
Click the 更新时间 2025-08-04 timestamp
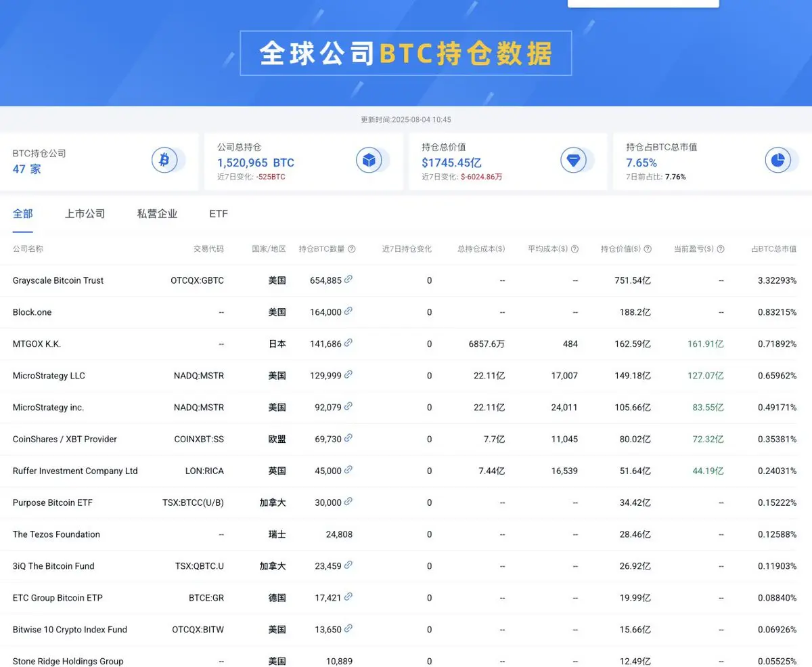pyautogui.click(x=406, y=120)
